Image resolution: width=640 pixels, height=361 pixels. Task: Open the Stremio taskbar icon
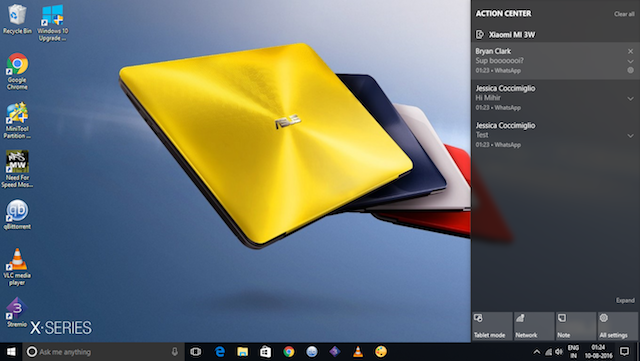[335, 352]
